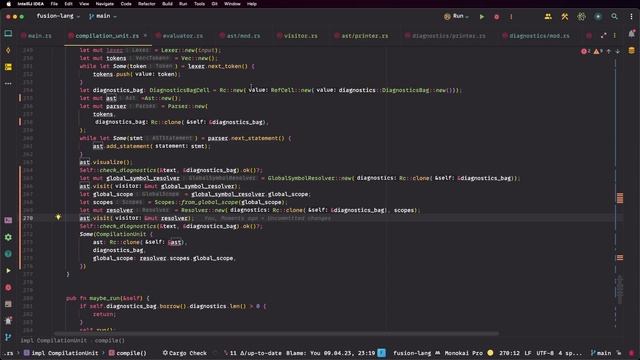Open the macOS Apple menu

(9, 4)
